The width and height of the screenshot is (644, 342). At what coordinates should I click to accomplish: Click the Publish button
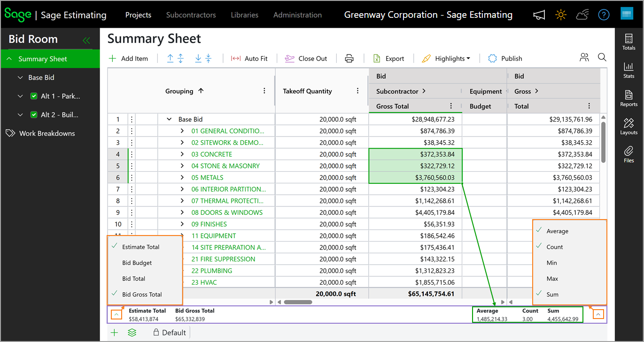pyautogui.click(x=505, y=59)
